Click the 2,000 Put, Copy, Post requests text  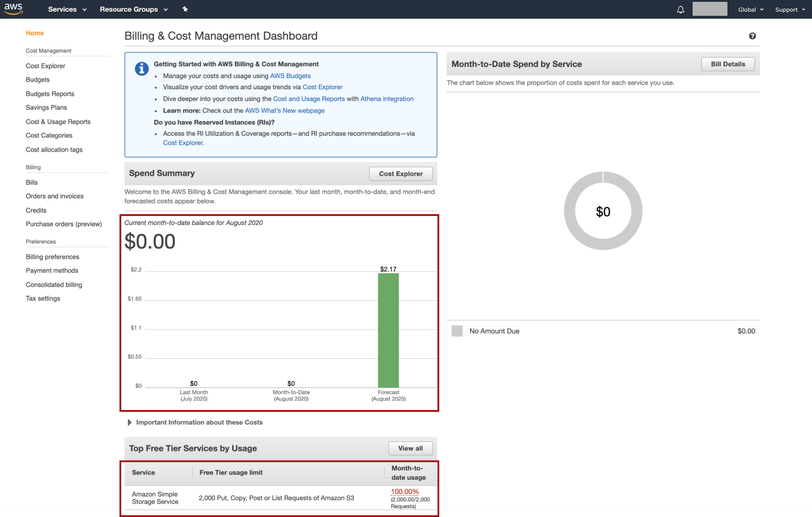tap(276, 498)
